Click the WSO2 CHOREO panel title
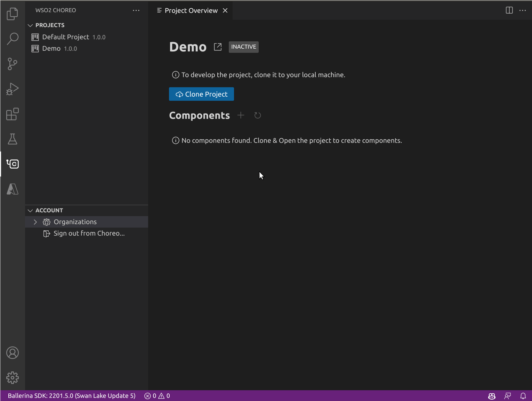The width and height of the screenshot is (532, 401). coord(56,10)
